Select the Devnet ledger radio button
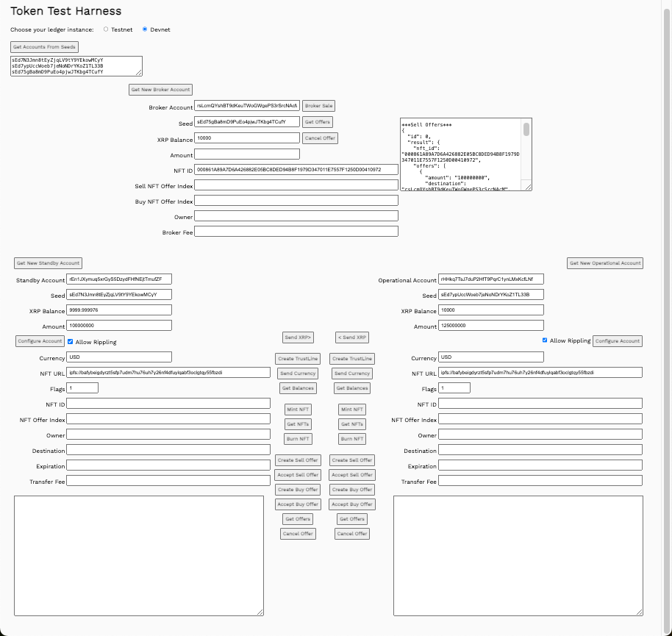Viewport: 672px width, 636px height. tap(145, 29)
